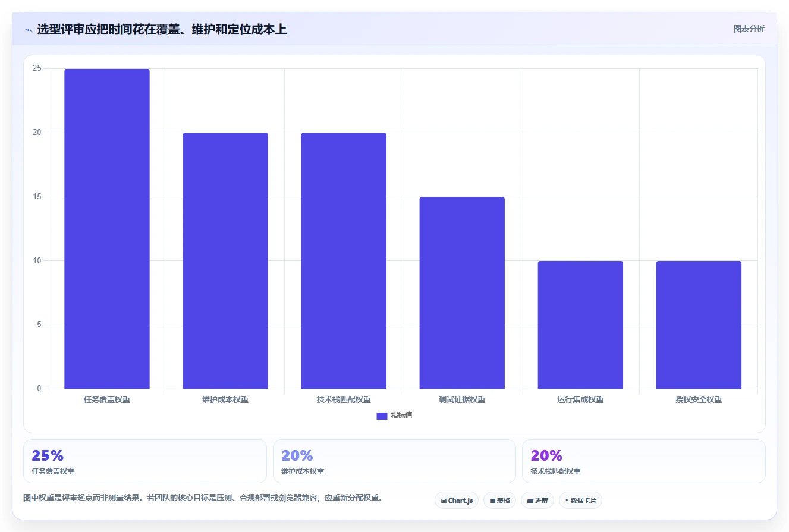Click the 调试证据权重 x-axis label
The height and width of the screenshot is (532, 789).
pos(462,400)
